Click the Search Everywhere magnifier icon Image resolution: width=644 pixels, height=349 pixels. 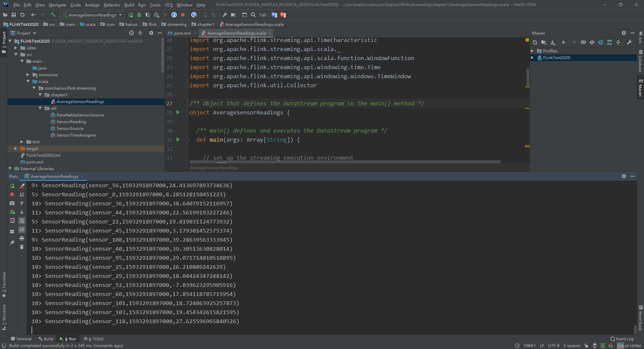[x=253, y=15]
